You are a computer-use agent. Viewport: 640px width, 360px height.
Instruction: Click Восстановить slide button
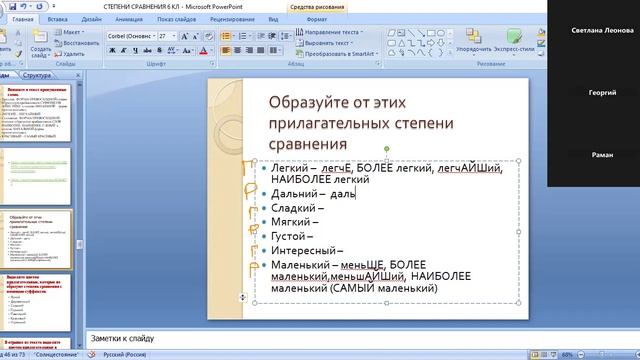click(x=77, y=43)
